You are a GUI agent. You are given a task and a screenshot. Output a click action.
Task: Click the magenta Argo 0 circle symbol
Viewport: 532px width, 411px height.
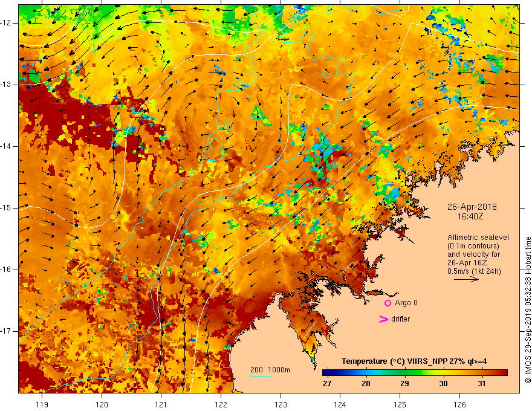tap(388, 303)
